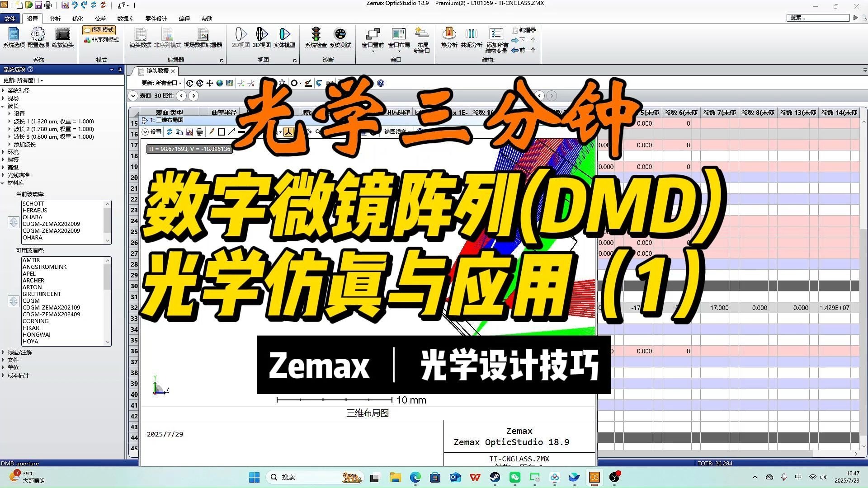Toggle pin on 系统选项 panel
Image resolution: width=868 pixels, height=488 pixels.
(120, 70)
